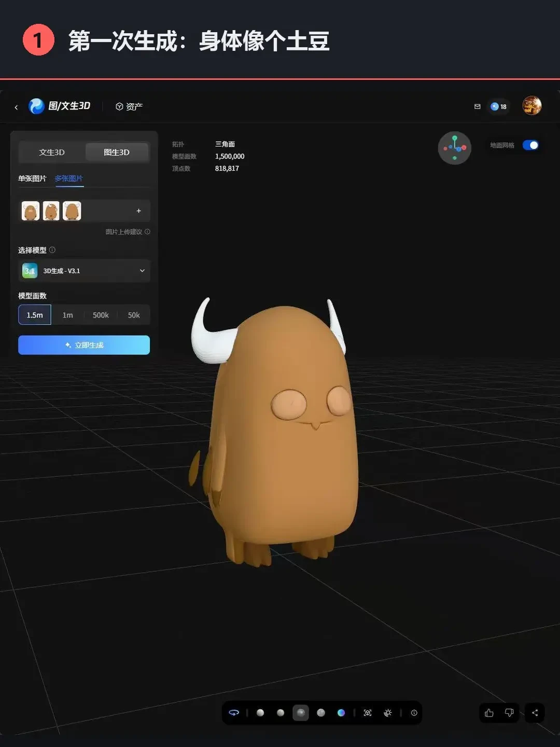Show info next to 选择模型 label
The image size is (560, 747).
click(52, 250)
